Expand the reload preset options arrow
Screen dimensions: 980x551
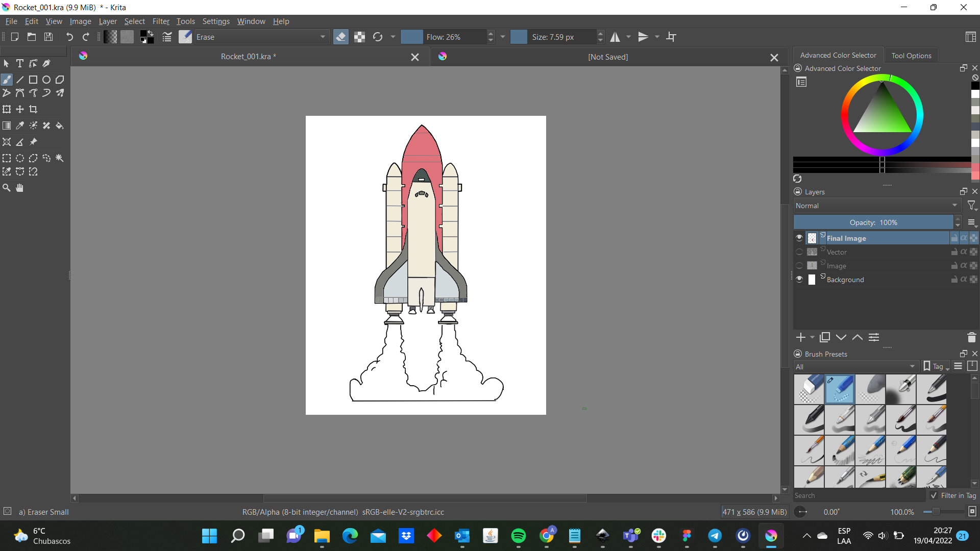pyautogui.click(x=393, y=37)
